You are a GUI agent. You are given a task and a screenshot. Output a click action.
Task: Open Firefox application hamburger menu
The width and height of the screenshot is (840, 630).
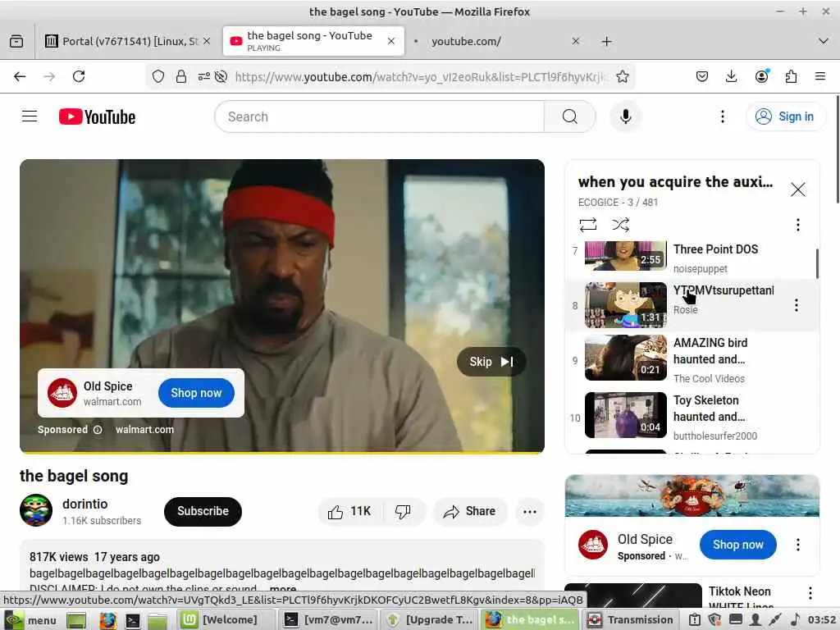pos(819,76)
